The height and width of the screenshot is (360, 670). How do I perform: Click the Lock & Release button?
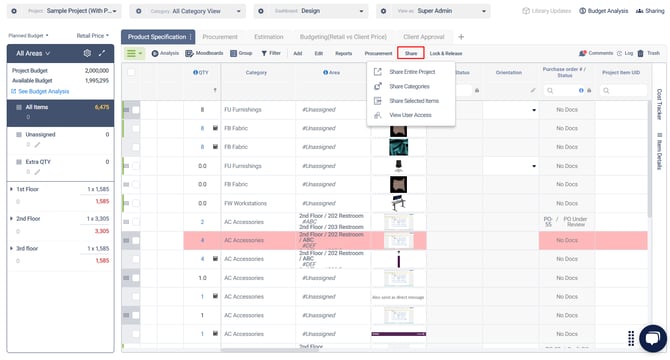coord(446,53)
